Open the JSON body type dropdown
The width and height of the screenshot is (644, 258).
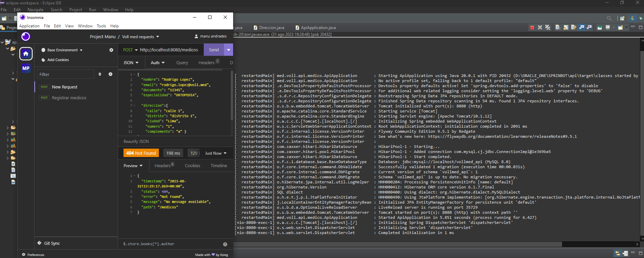tap(131, 63)
